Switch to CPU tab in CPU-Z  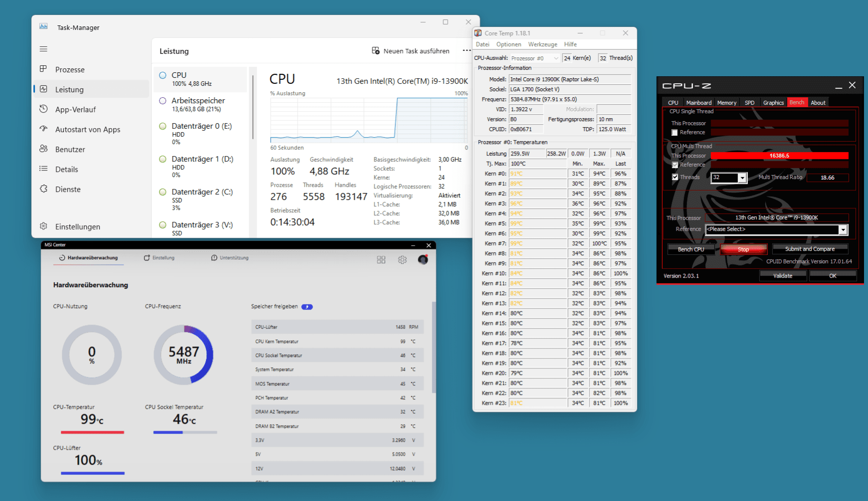(x=673, y=102)
